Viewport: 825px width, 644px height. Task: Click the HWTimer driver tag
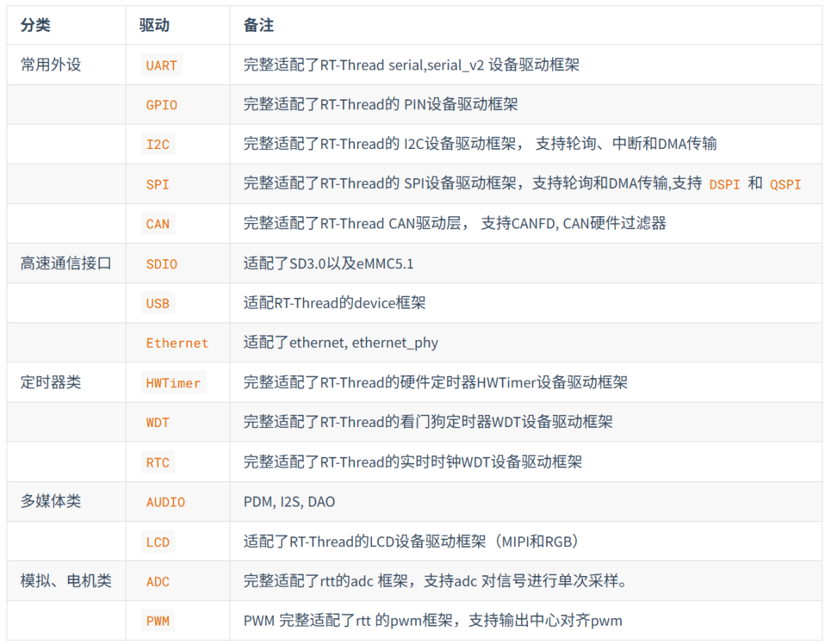pyautogui.click(x=173, y=383)
